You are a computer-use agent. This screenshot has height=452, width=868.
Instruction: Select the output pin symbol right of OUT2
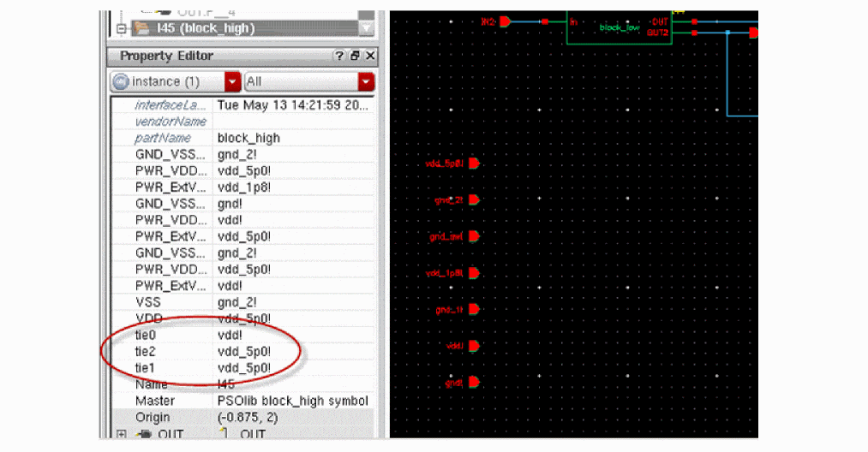click(x=753, y=33)
